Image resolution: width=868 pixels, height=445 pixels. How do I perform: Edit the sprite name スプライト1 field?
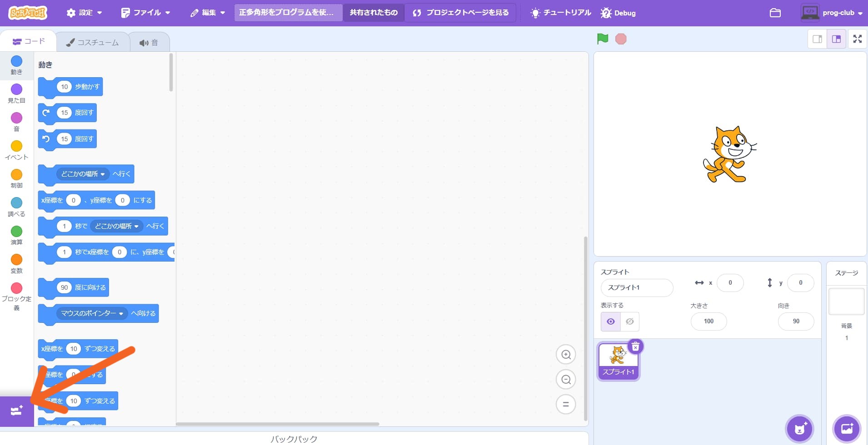click(637, 287)
